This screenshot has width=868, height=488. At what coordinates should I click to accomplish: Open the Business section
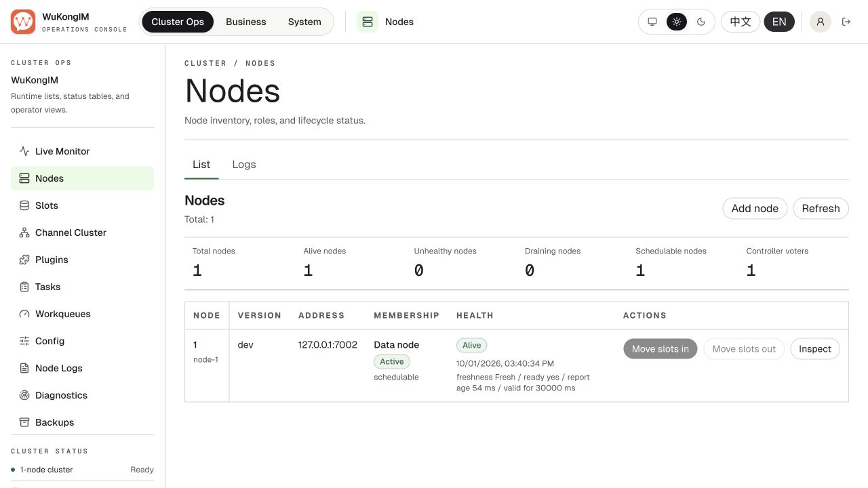(x=245, y=22)
